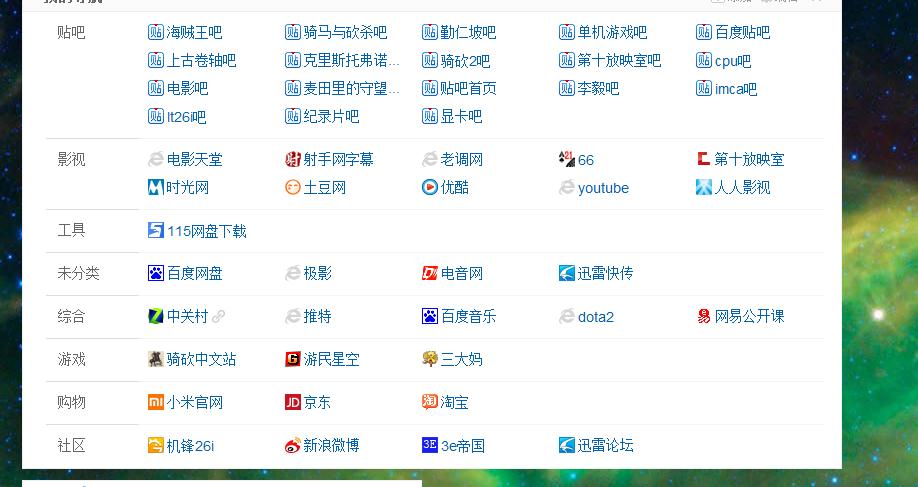Screen dimensions: 918x487
Task: Click the cpu吧 link
Action: (732, 60)
